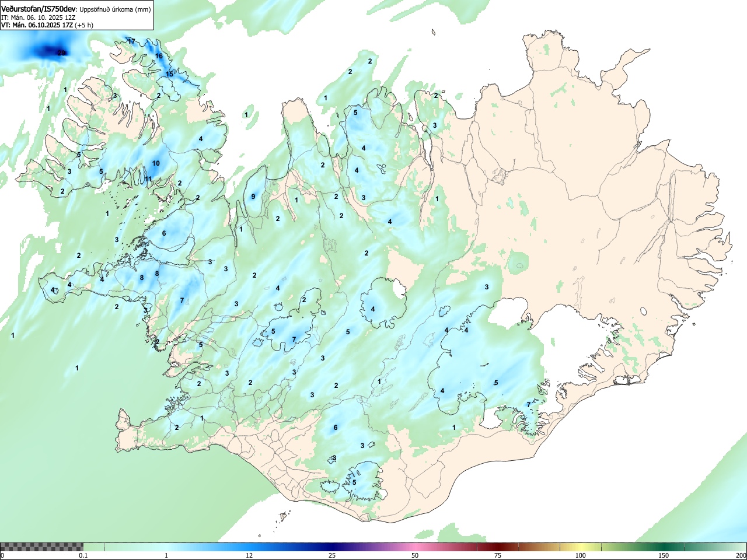Screen dimensions: 747x560
Task: Click the 100 legend label
Action: pyautogui.click(x=580, y=555)
